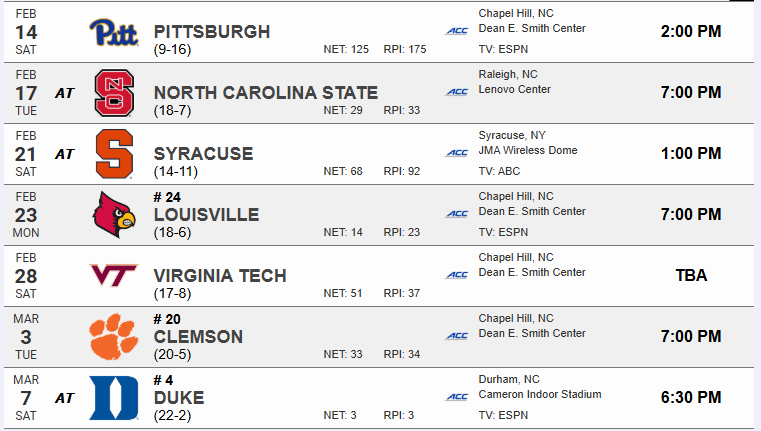Click the ACC logo in Duke row
This screenshot has height=431, width=761.
coord(457,397)
